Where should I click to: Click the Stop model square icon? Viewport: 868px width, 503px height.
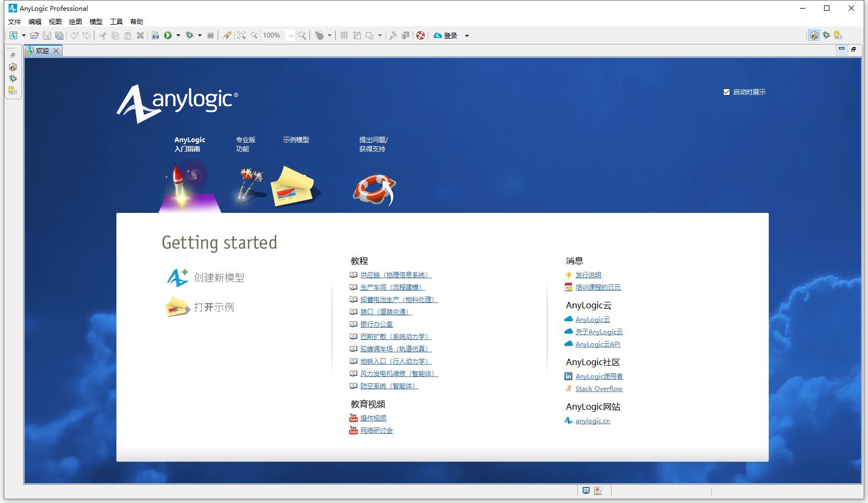pyautogui.click(x=211, y=35)
